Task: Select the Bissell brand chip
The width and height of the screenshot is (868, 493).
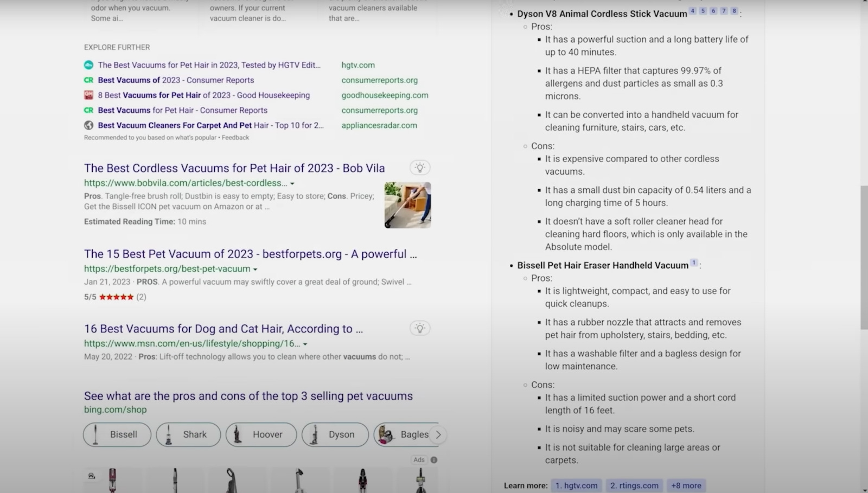Action: (x=117, y=434)
